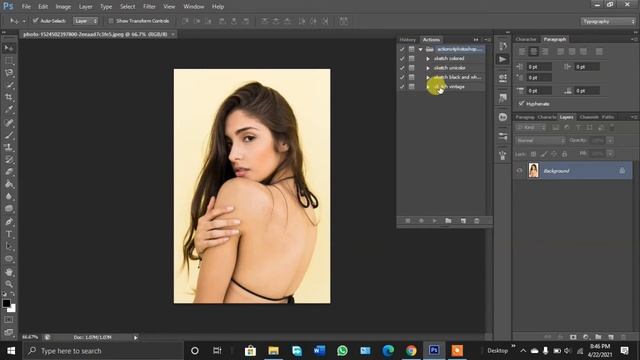Create a new action
The width and height of the screenshot is (640, 360).
tap(463, 221)
